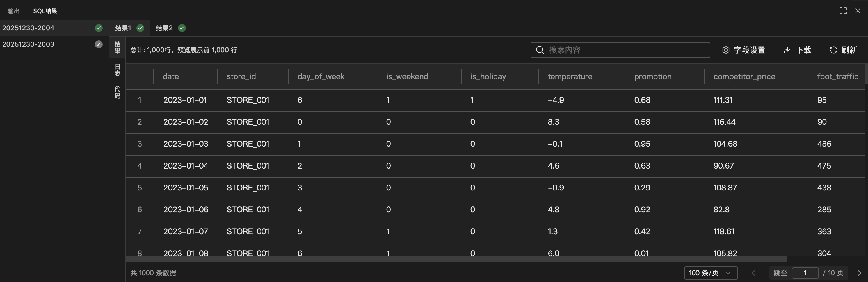
Task: Click the jump-to page number field
Action: pos(805,272)
